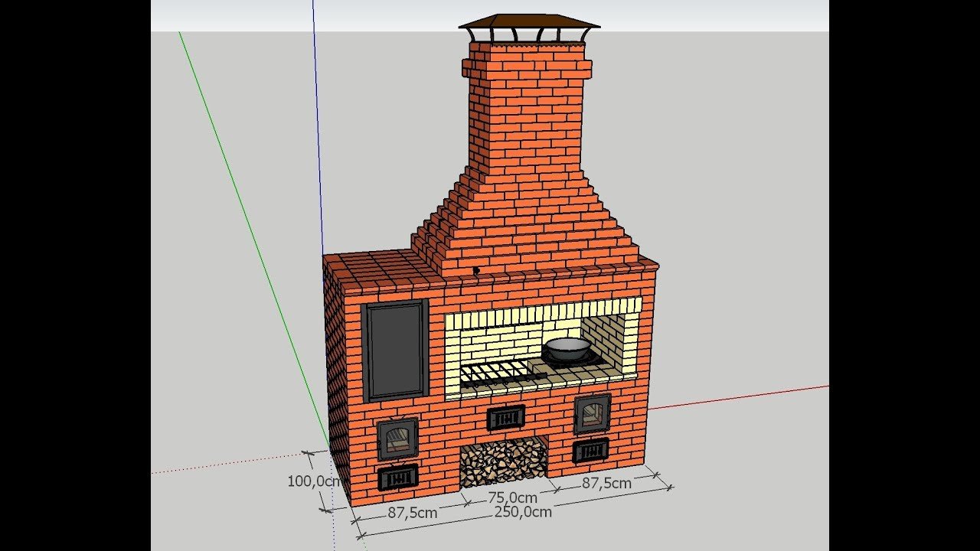980x551 pixels.
Task: Select the center vent door above the firewood
Action: coord(505,417)
